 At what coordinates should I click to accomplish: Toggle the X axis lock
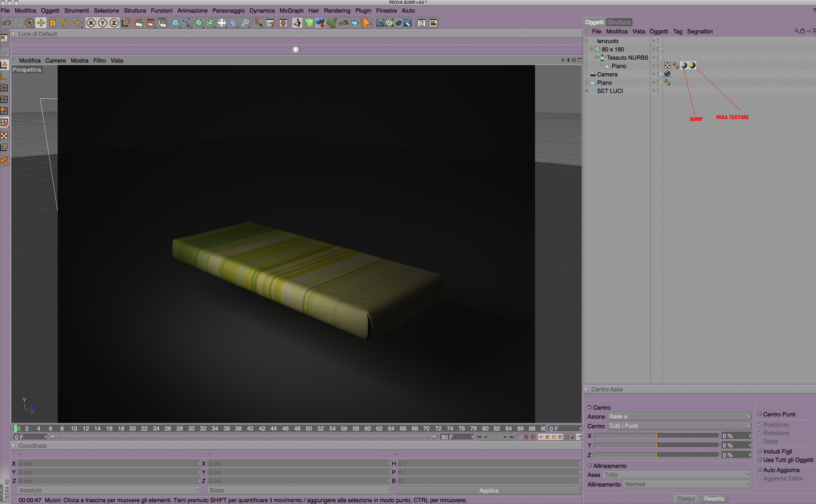tap(91, 23)
